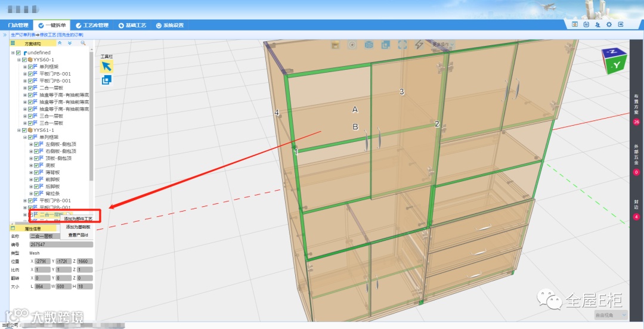The height and width of the screenshot is (329, 644).
Task: Uncheck the 右侧板-侧包顶 checkbox
Action: tap(36, 151)
